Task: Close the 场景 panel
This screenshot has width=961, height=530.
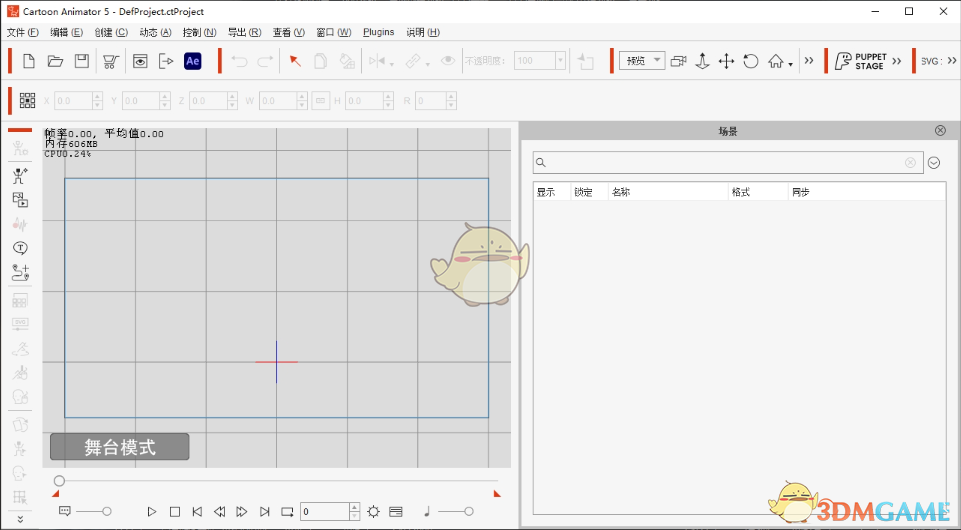Action: 940,131
